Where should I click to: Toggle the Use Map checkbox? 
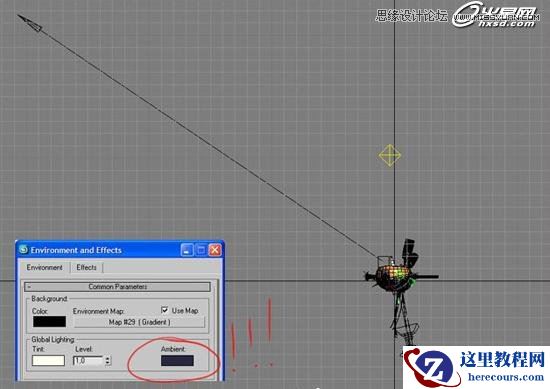coord(164,310)
